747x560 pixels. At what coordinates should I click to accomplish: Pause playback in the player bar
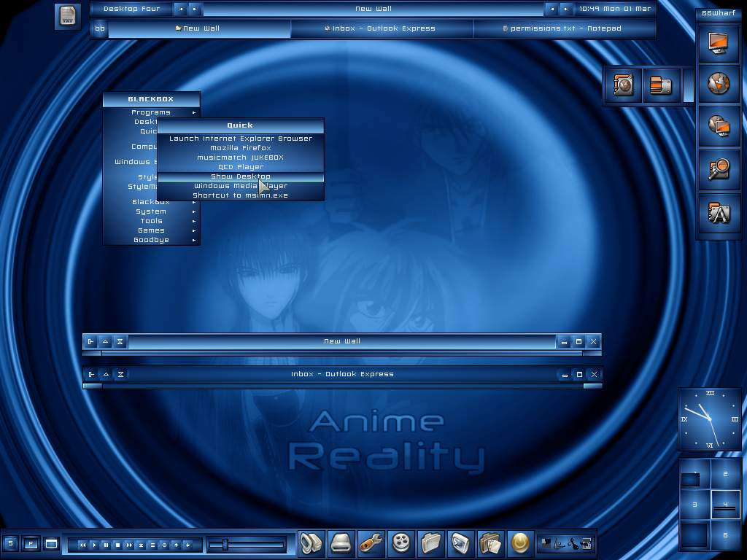106,545
